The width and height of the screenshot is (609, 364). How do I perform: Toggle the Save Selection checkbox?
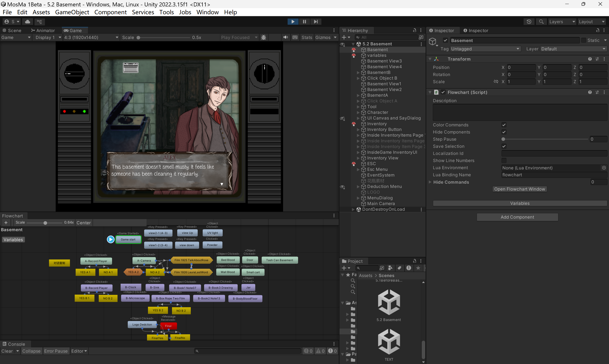504,146
